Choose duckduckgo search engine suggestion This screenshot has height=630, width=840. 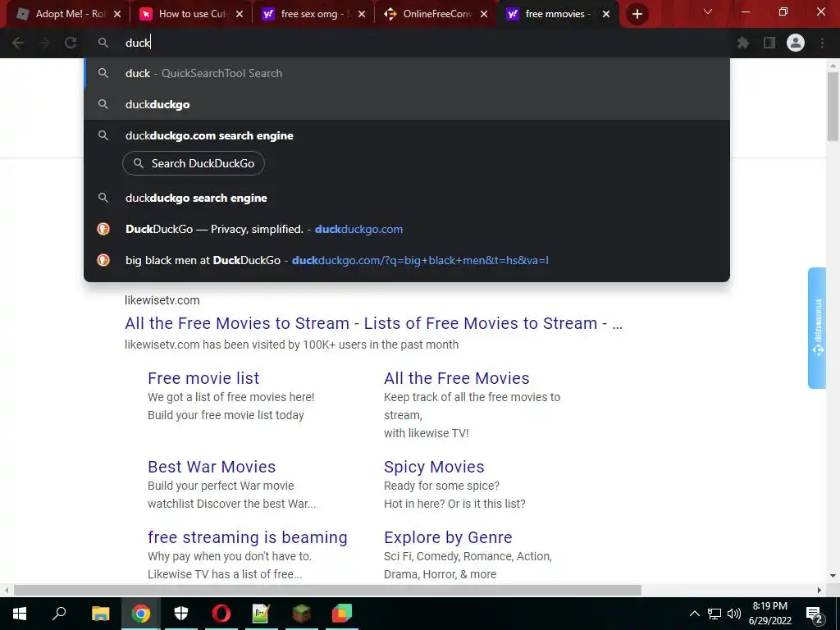407,198
